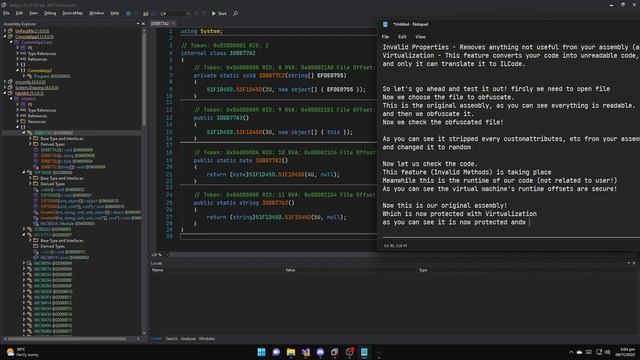Close the Assembly Explorer panel

click(x=143, y=24)
